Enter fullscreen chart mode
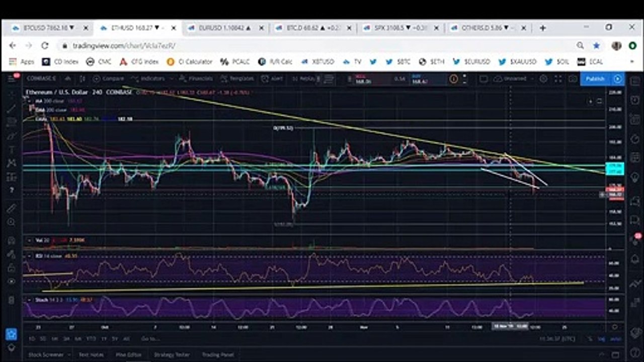Screen dimensions: 644x362 point(558,79)
